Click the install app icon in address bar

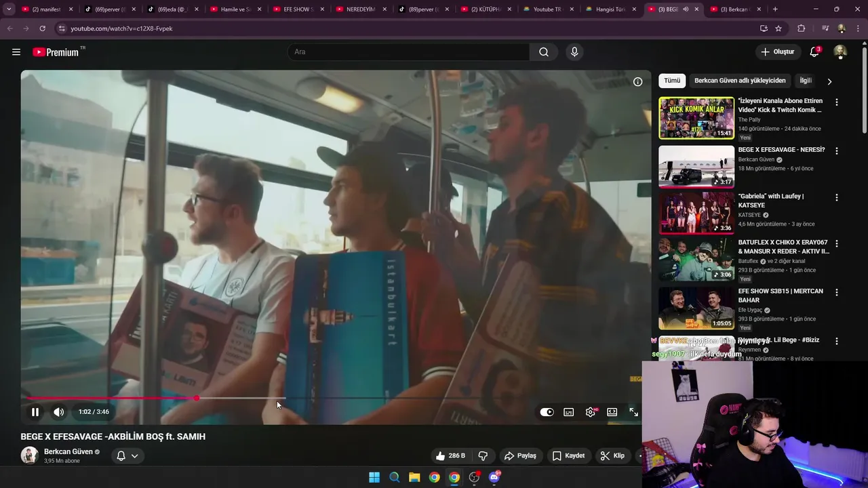(x=764, y=28)
